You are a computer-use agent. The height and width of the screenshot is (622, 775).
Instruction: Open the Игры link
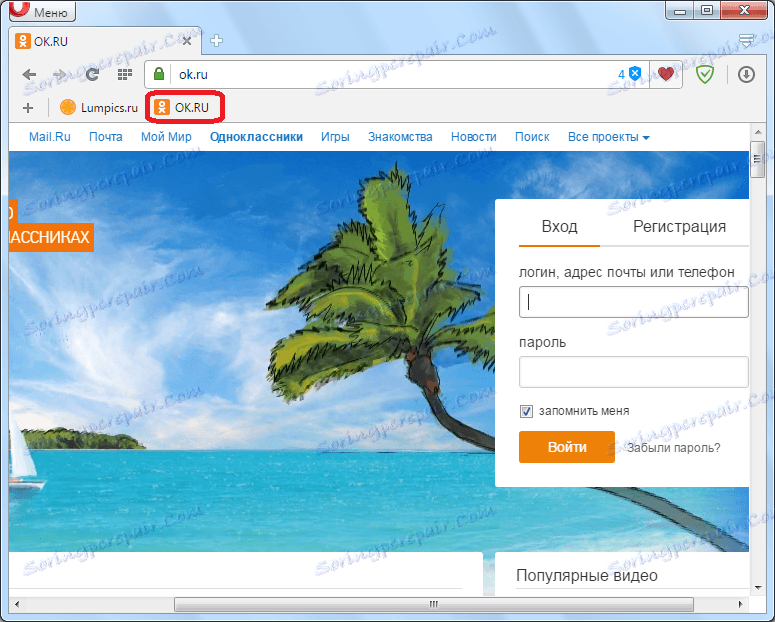[x=335, y=137]
